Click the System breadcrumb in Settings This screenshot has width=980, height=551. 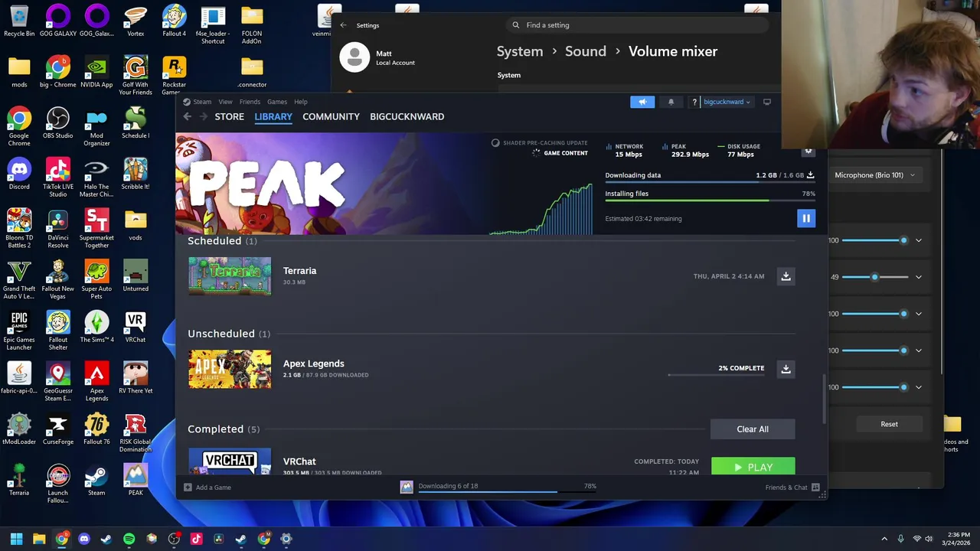(x=520, y=51)
